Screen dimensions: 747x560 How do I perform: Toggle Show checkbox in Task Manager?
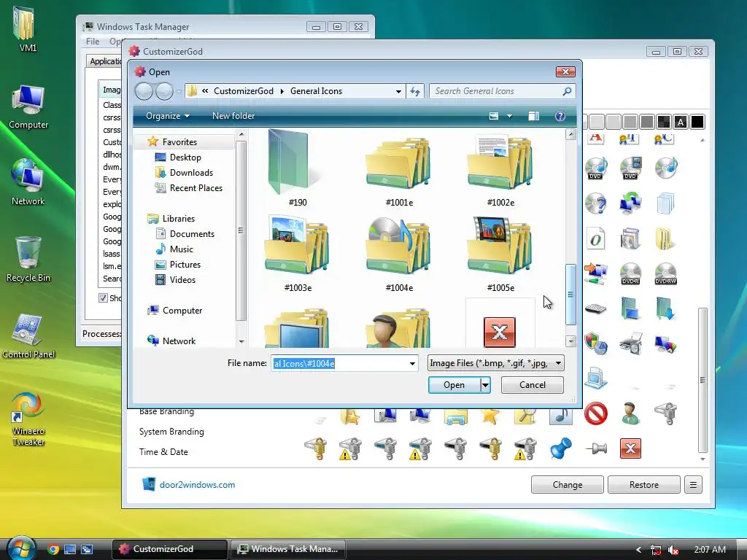(x=103, y=298)
